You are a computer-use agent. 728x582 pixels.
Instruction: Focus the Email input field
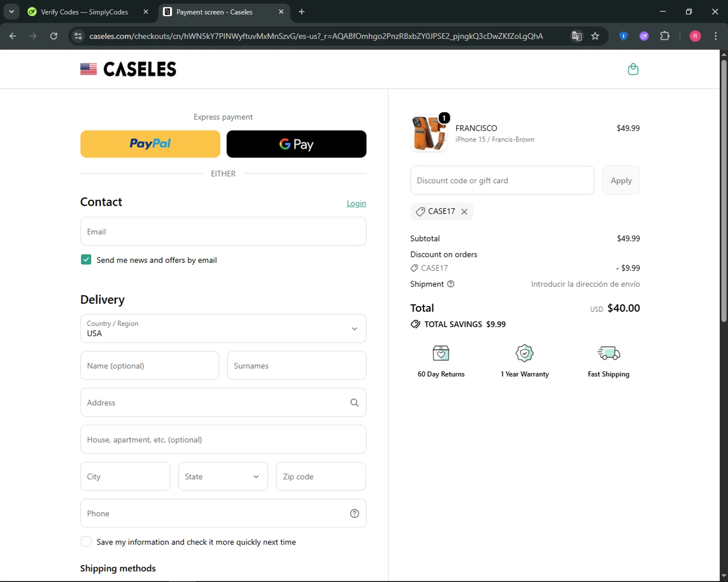(x=223, y=231)
